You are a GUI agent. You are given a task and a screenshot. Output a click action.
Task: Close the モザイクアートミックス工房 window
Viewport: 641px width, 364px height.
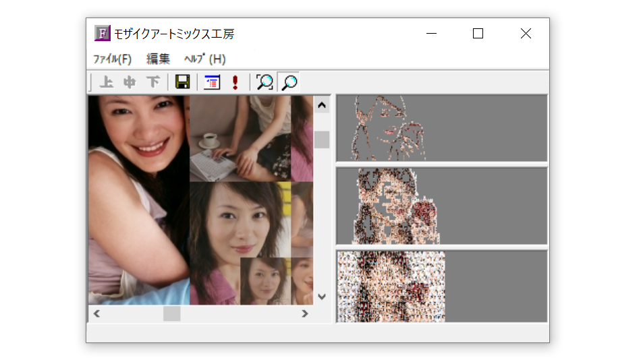[x=526, y=34]
